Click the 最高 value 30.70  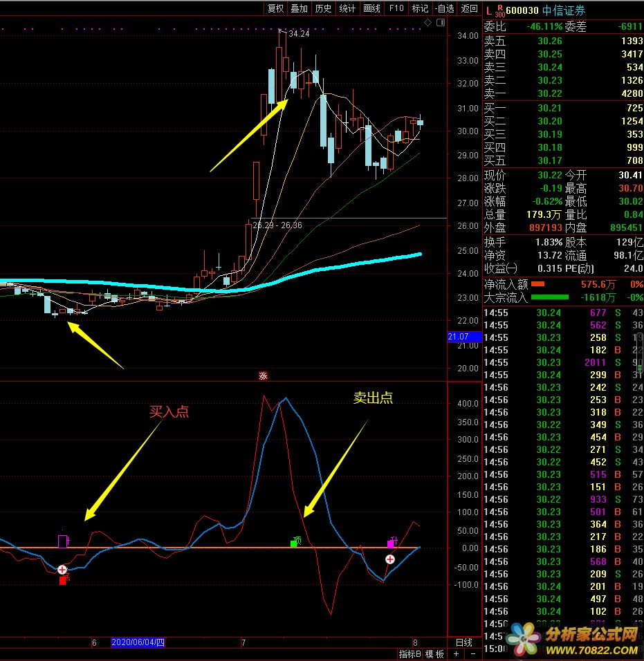pyautogui.click(x=630, y=189)
